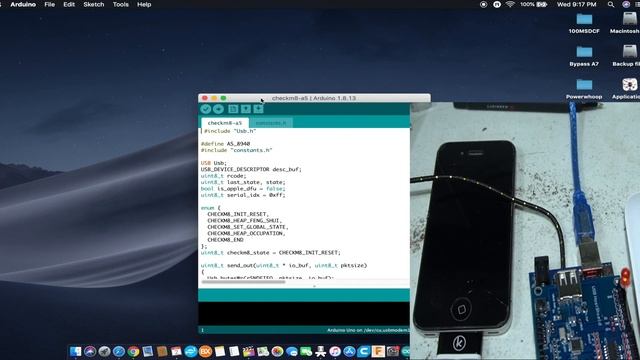This screenshot has width=640, height=360.
Task: Open Calendar from the Dock
Action: pyautogui.click(x=176, y=351)
